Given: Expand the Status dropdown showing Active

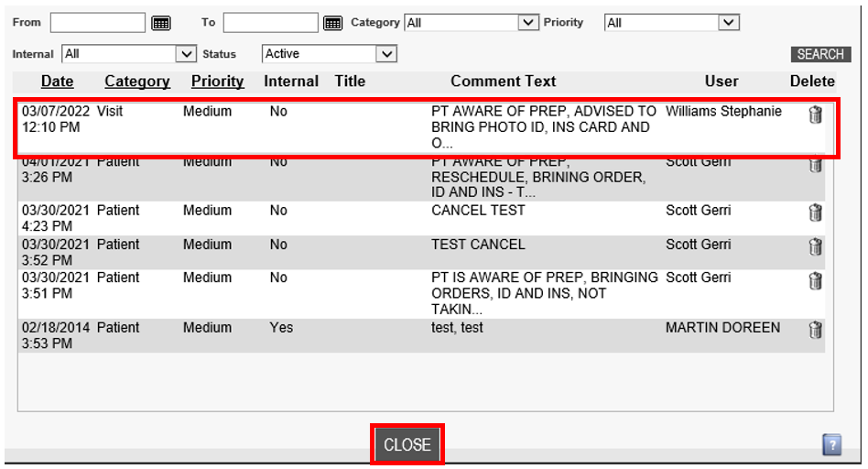Looking at the screenshot, I should click(386, 54).
